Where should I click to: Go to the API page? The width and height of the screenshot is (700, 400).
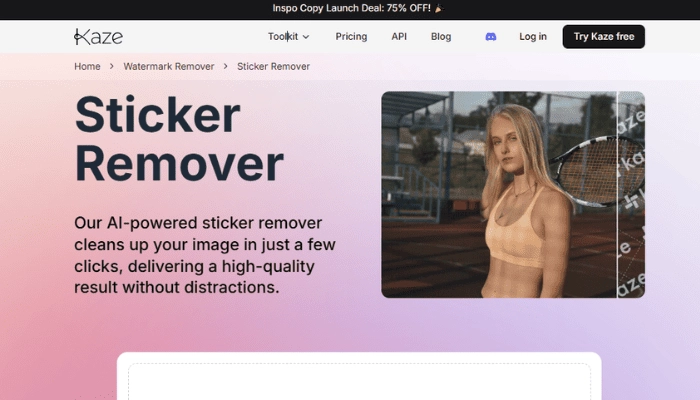click(x=399, y=37)
